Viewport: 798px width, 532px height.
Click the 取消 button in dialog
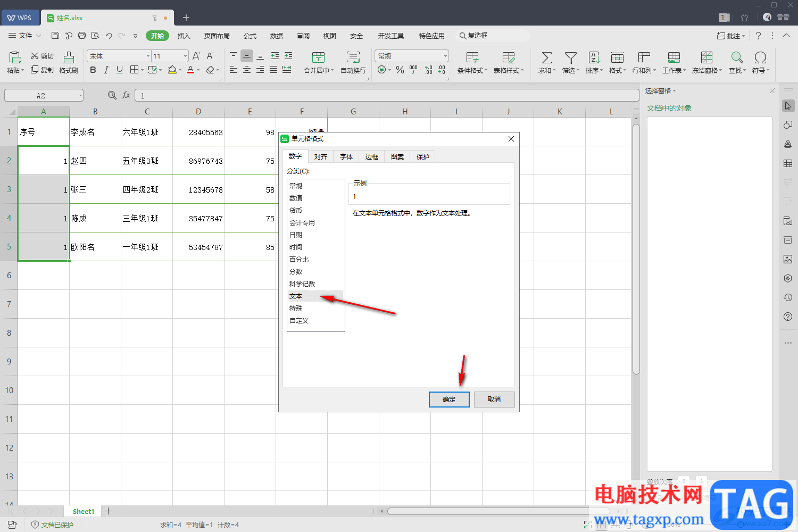[x=494, y=399]
